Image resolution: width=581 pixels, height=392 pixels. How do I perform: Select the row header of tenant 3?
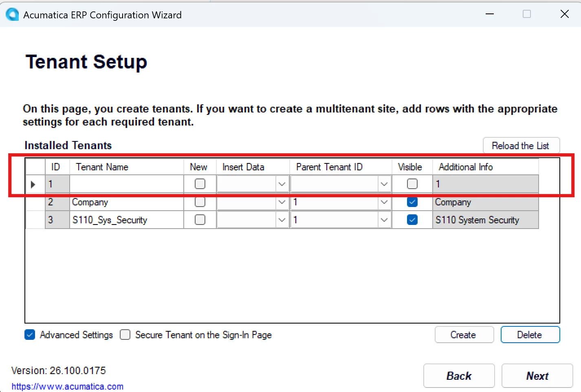35,220
